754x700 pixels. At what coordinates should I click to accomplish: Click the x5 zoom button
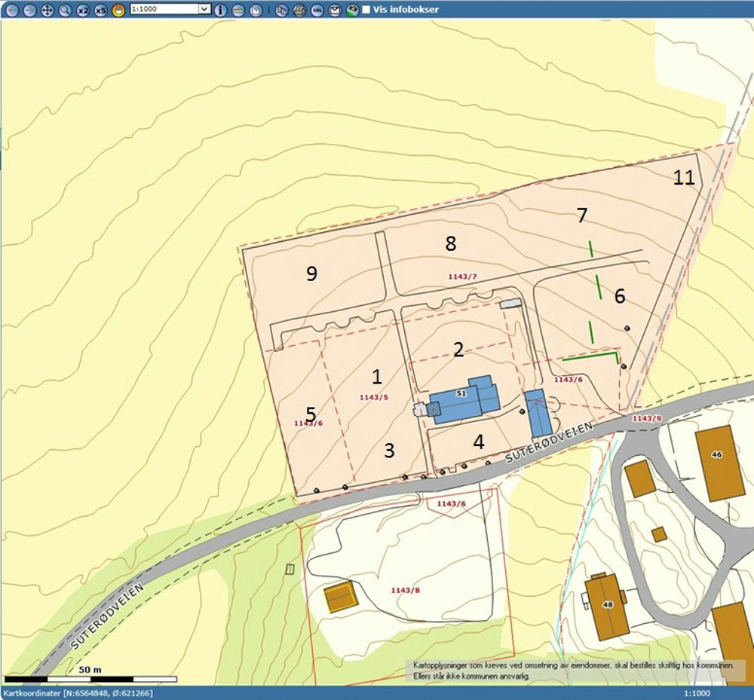pyautogui.click(x=100, y=10)
